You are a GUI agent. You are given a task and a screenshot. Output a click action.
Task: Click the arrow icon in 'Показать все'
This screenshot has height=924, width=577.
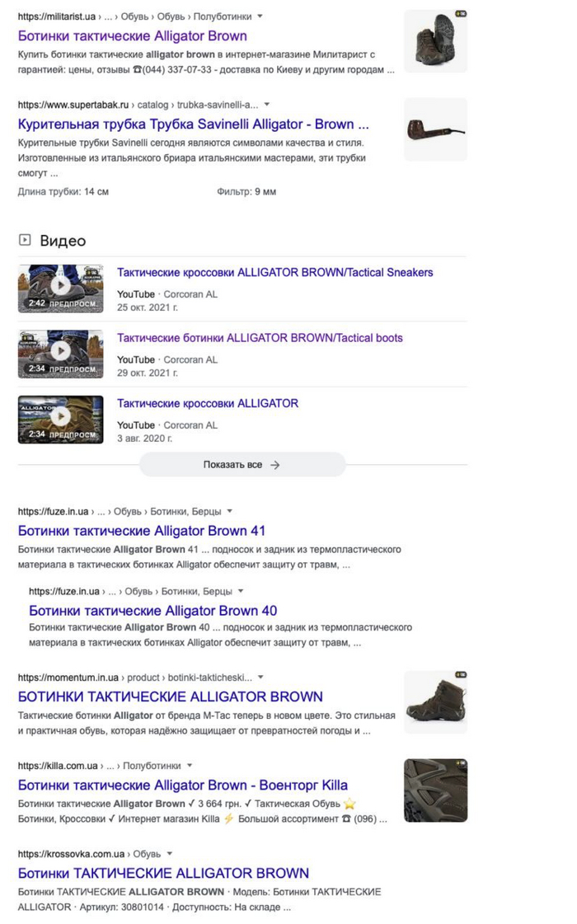pyautogui.click(x=274, y=465)
